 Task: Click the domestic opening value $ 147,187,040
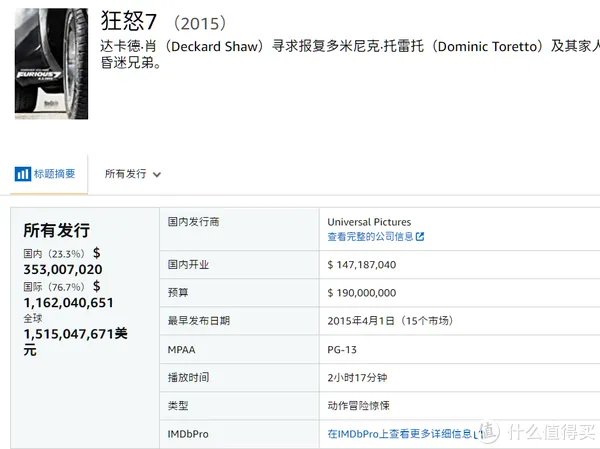click(x=362, y=265)
